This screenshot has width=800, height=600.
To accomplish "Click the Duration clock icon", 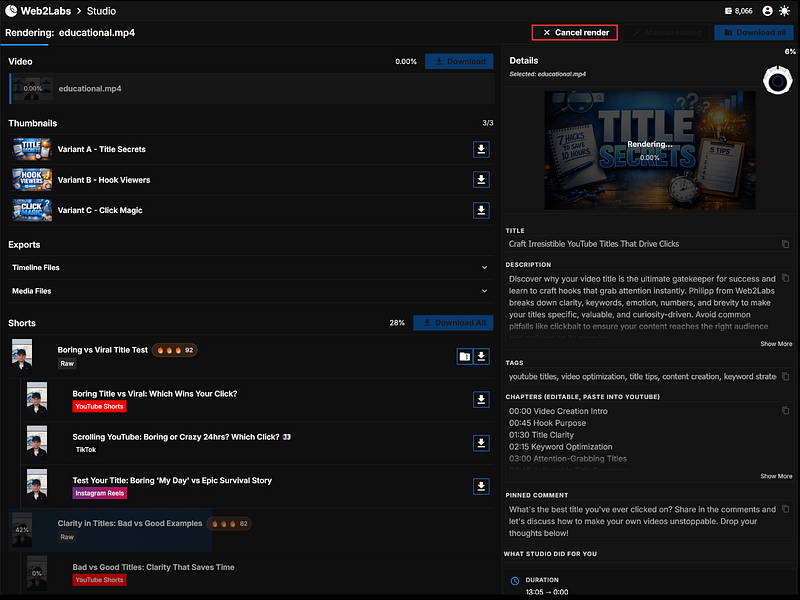I will click(515, 581).
